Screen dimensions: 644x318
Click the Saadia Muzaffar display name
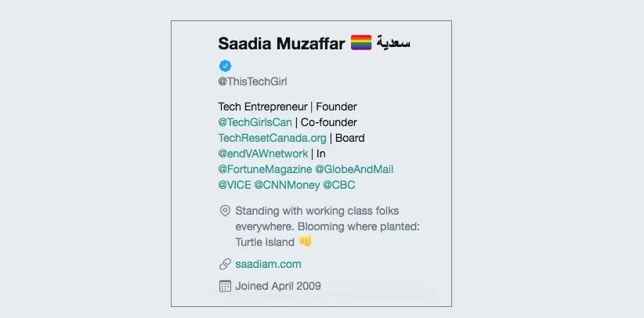click(x=282, y=44)
